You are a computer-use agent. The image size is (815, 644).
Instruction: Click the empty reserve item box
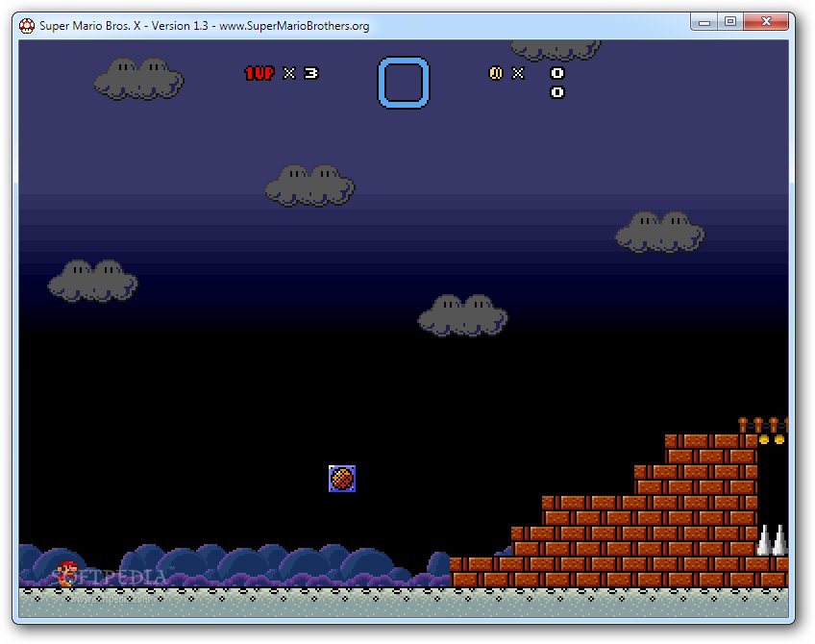coord(404,82)
